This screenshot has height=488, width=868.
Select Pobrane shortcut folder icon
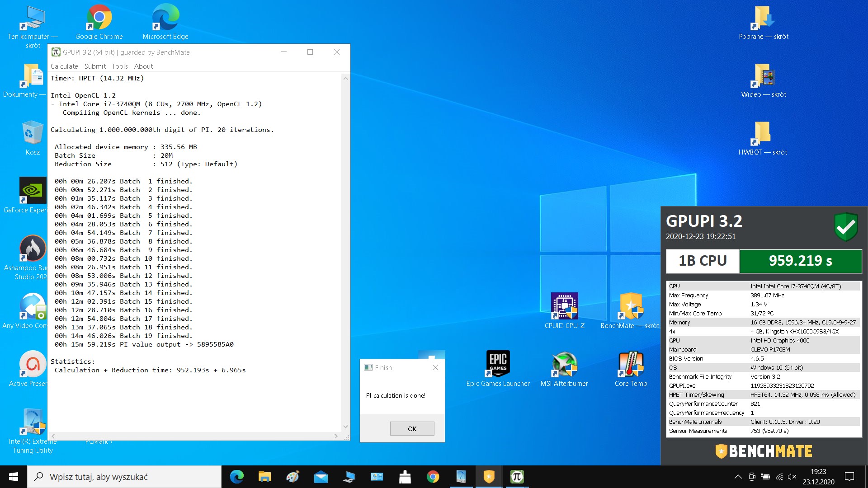pos(764,23)
